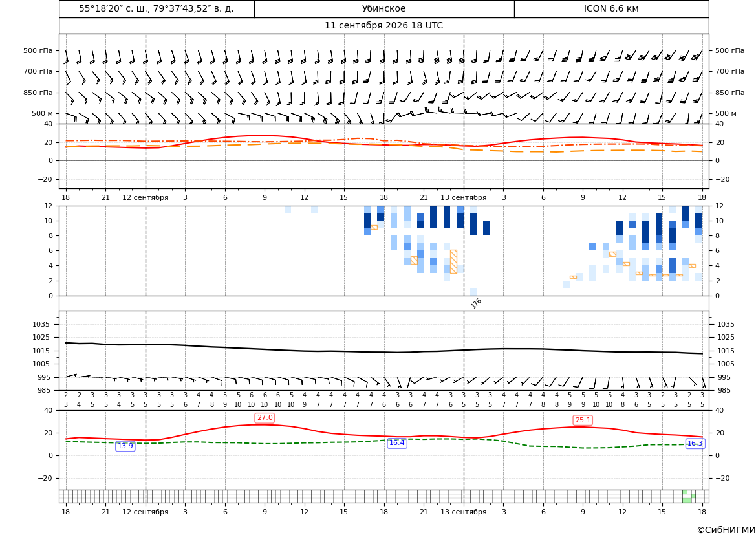Click the ICON 6.6 км model header
The width and height of the screenshot is (756, 535).
[x=611, y=8]
